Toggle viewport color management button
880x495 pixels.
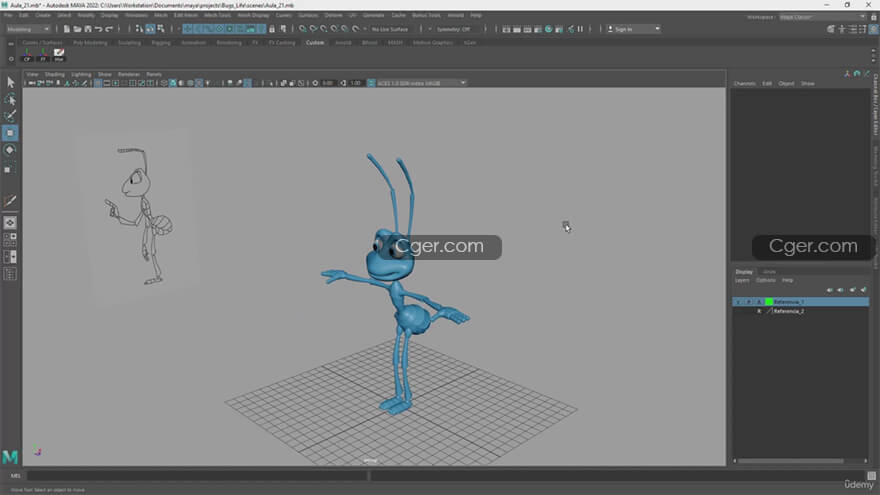371,83
